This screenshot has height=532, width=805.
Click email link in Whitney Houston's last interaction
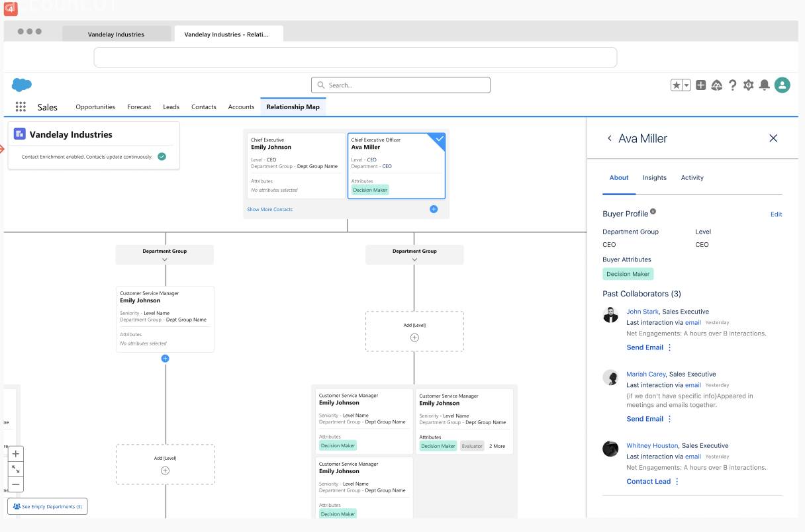coord(692,456)
